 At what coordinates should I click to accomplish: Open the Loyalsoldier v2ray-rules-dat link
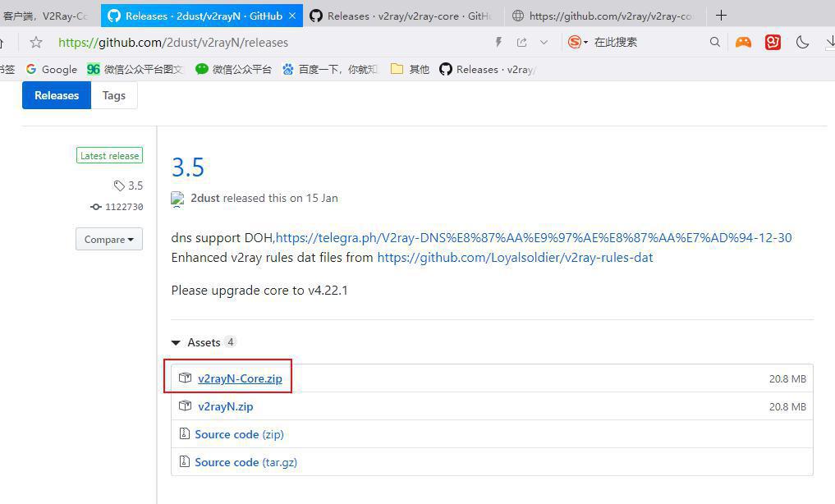(x=515, y=258)
